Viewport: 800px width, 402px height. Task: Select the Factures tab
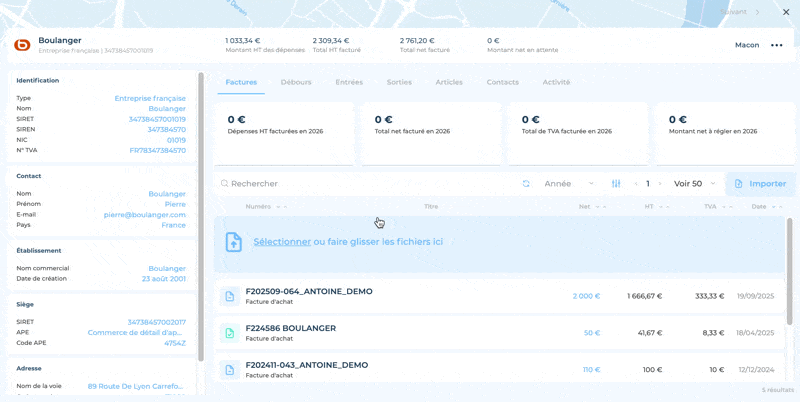tap(241, 82)
